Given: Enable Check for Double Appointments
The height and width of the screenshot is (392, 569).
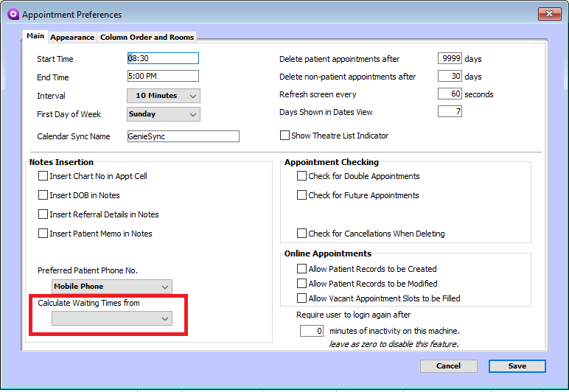Looking at the screenshot, I should pyautogui.click(x=301, y=176).
